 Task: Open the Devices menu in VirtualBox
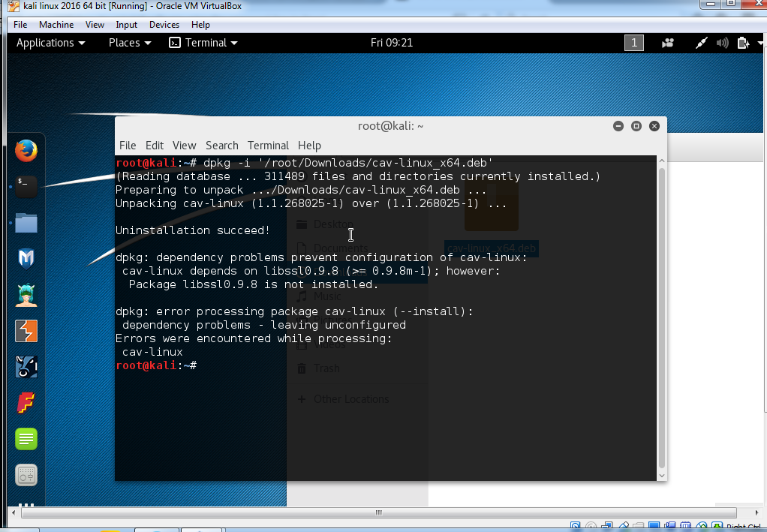coord(164,25)
